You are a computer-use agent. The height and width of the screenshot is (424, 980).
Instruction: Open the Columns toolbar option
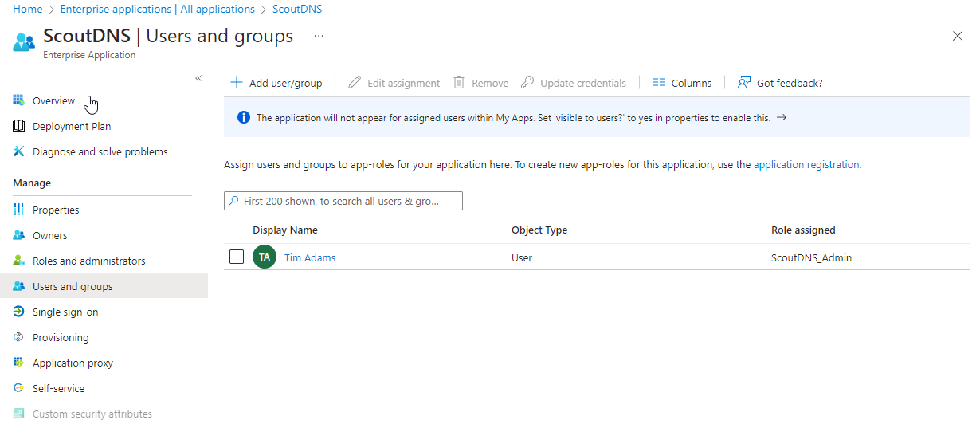(x=681, y=83)
